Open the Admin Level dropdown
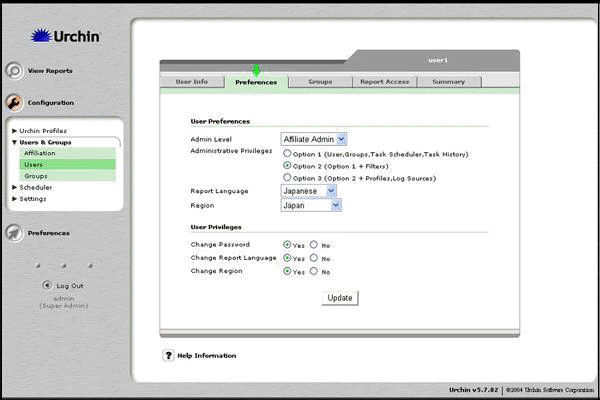 pos(314,139)
